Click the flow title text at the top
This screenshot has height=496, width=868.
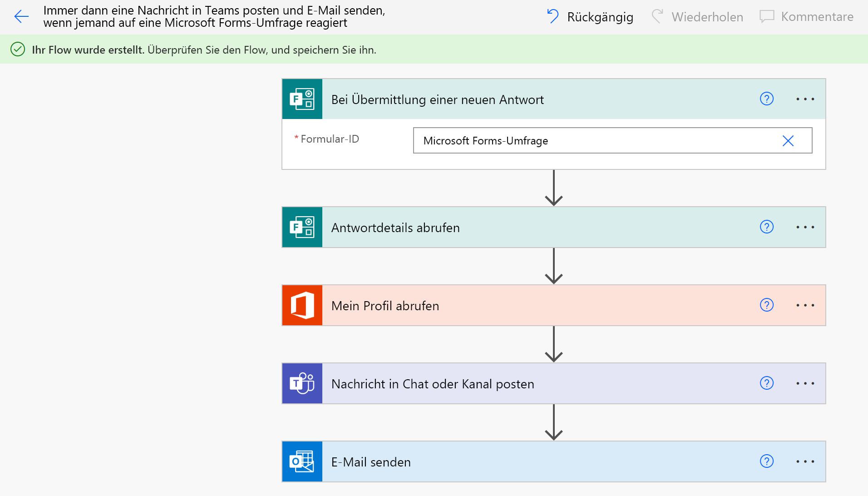[x=214, y=17]
